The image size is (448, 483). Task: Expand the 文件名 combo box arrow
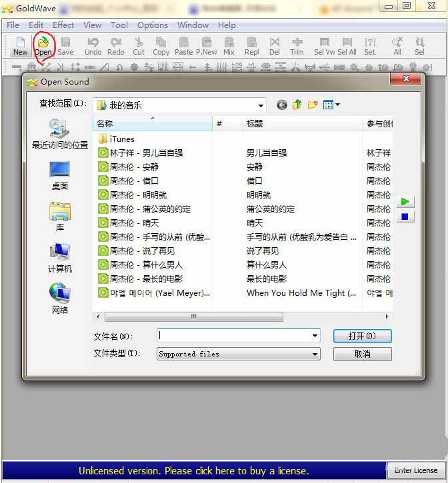tap(315, 336)
